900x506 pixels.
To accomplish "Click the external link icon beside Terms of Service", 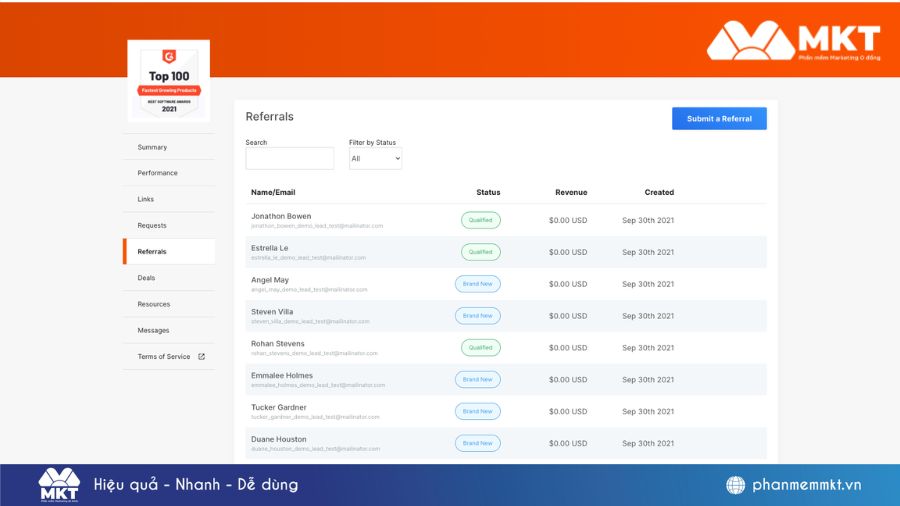I will (201, 357).
